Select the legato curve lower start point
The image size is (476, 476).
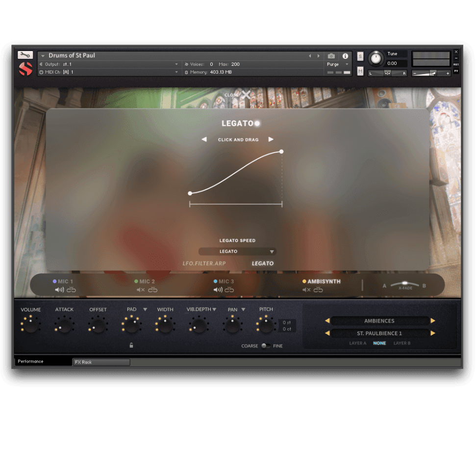click(190, 193)
